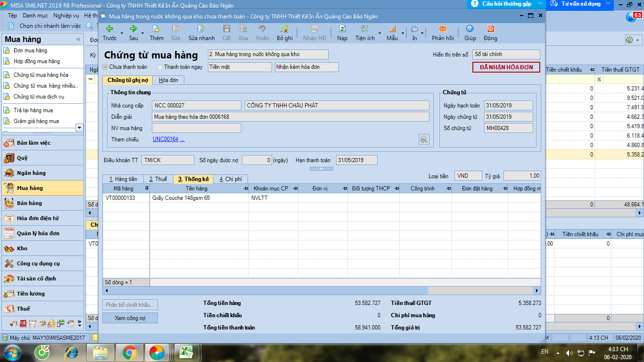Open reference link UNC00164

165,139
